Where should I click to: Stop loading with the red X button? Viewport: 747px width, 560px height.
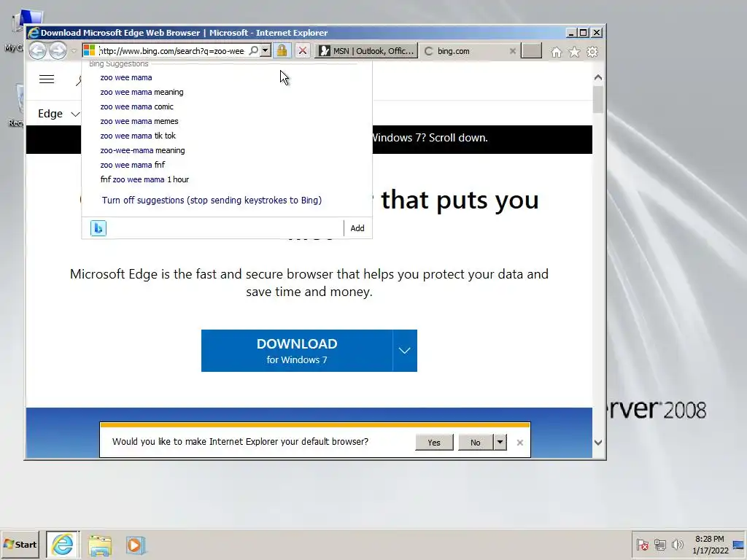click(x=303, y=50)
